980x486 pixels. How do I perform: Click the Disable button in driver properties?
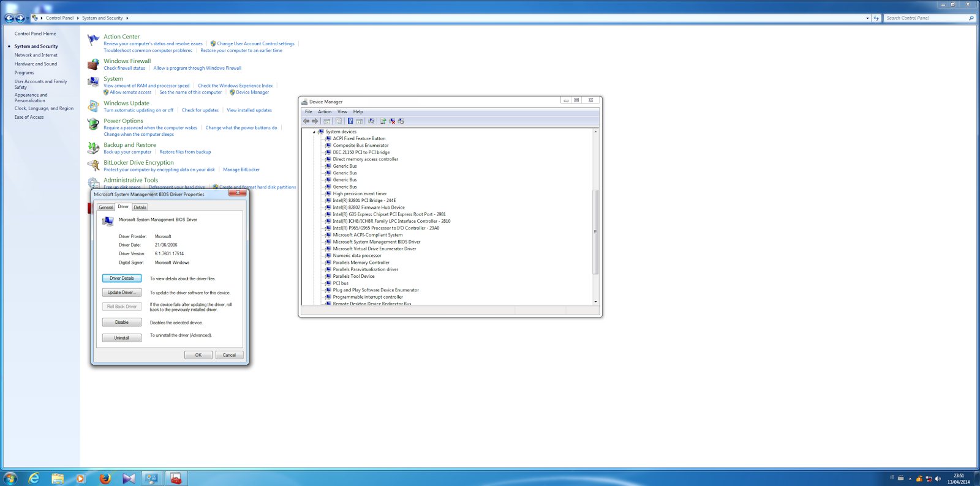(x=122, y=323)
